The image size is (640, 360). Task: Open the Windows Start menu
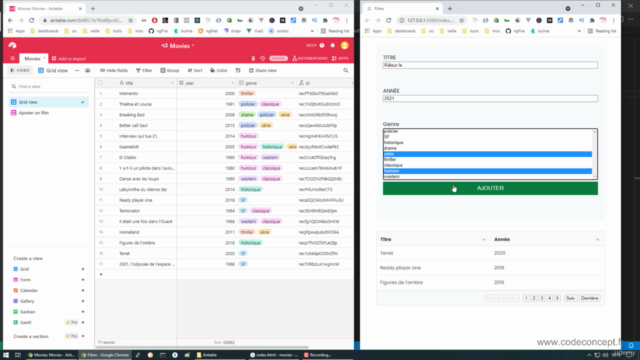[x=6, y=355]
